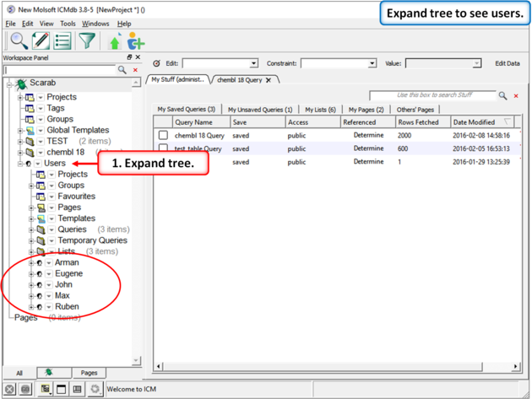Open the checklist icon in the toolbar
Image resolution: width=532 pixels, height=399 pixels.
[62, 40]
